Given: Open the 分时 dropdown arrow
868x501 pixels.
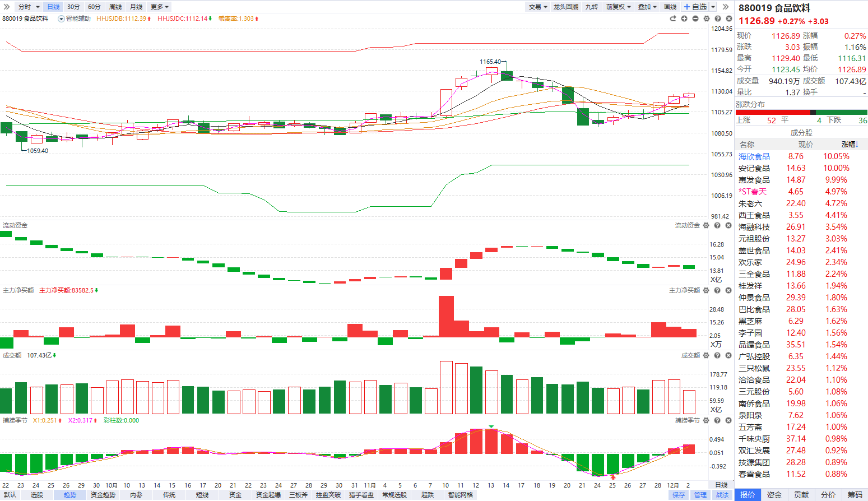Looking at the screenshot, I should click(x=38, y=7).
